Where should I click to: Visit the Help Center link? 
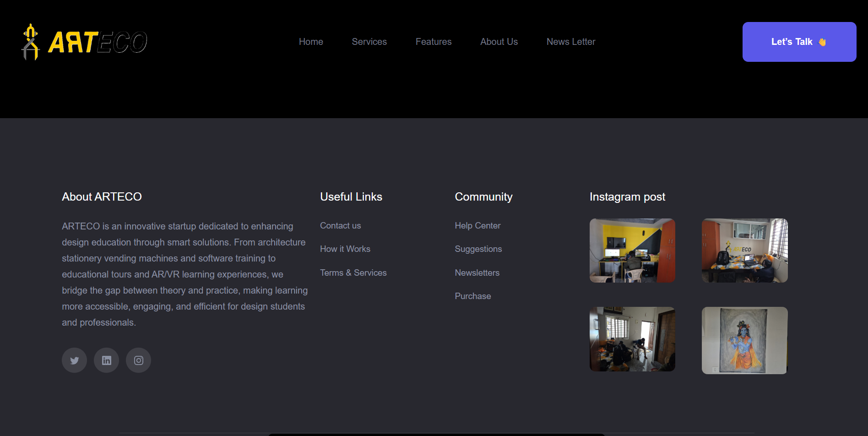coord(477,226)
